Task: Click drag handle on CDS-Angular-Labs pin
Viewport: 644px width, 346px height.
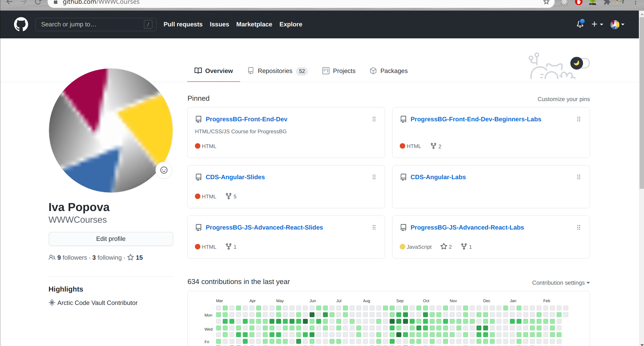Action: tap(579, 177)
